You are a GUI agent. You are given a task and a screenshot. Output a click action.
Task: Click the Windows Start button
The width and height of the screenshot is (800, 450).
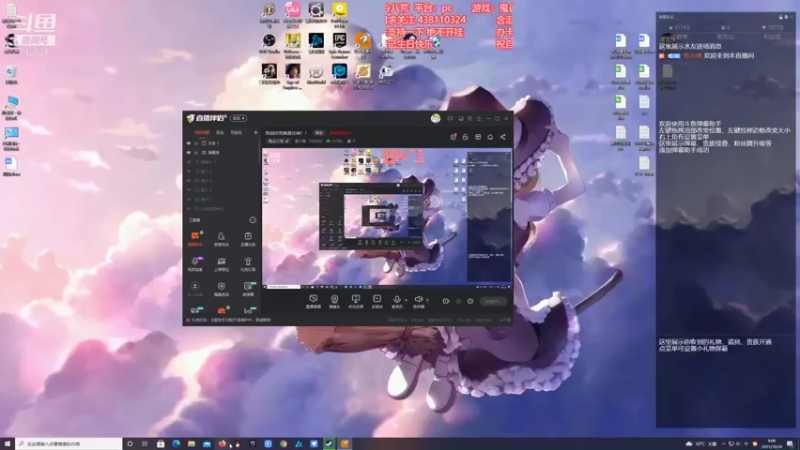(7, 444)
